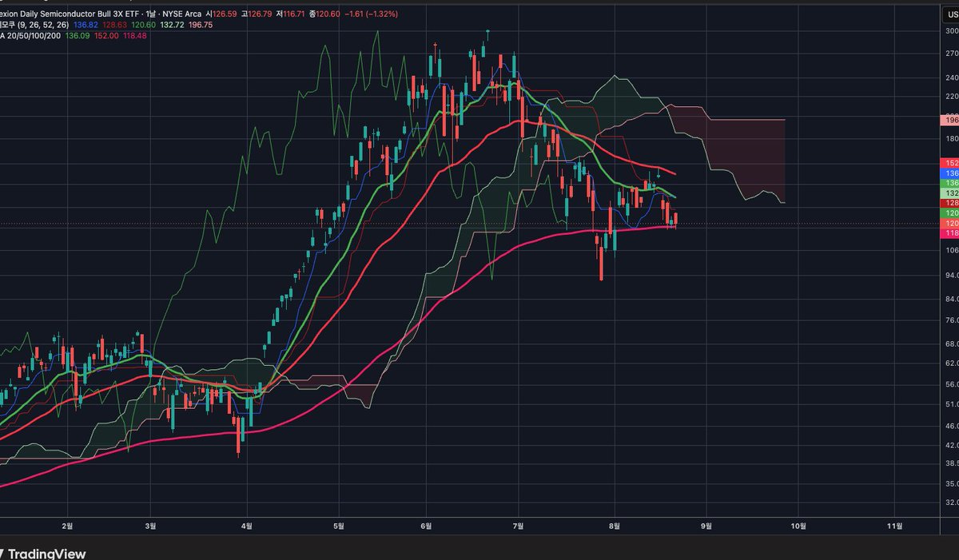Click the 68.0 tick on price axis
This screenshot has height=560, width=959.
[952, 344]
